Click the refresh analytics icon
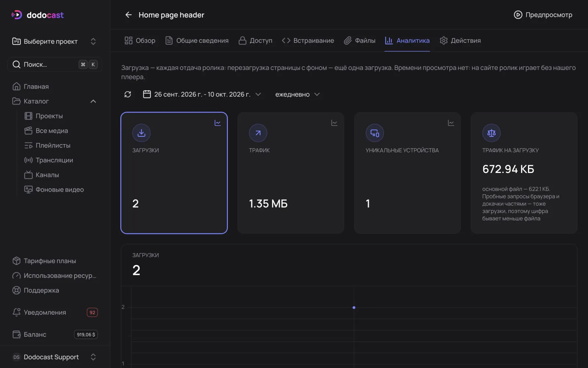The image size is (588, 368). tap(128, 95)
